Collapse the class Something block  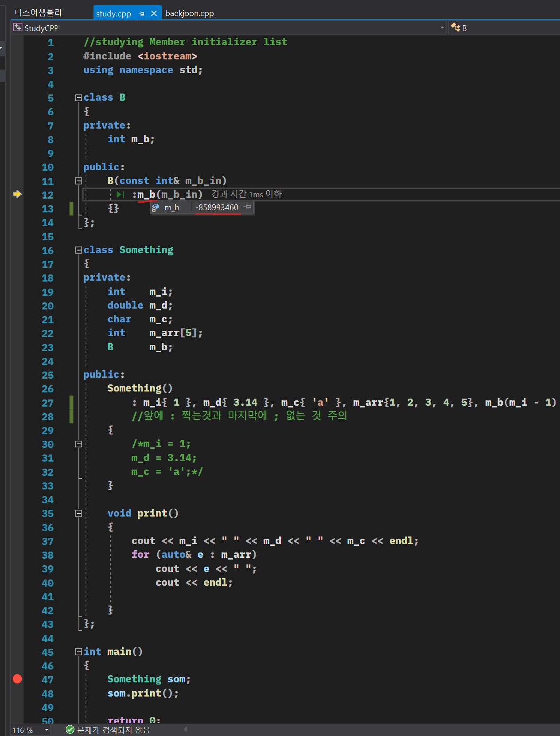coord(78,250)
